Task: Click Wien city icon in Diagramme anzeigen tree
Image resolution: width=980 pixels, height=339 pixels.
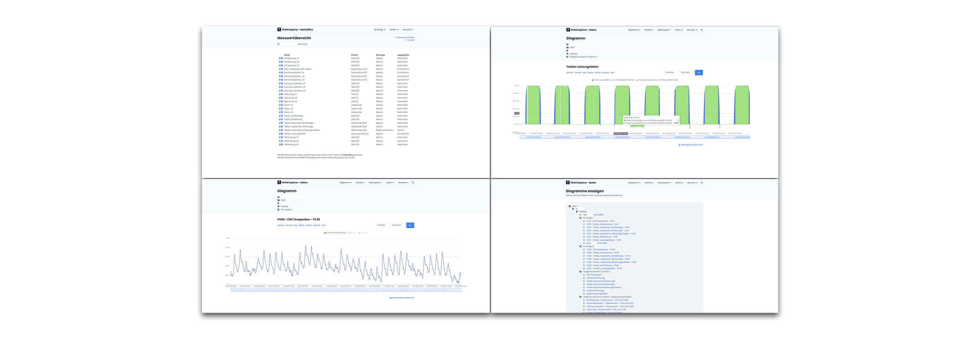Action: (x=570, y=206)
